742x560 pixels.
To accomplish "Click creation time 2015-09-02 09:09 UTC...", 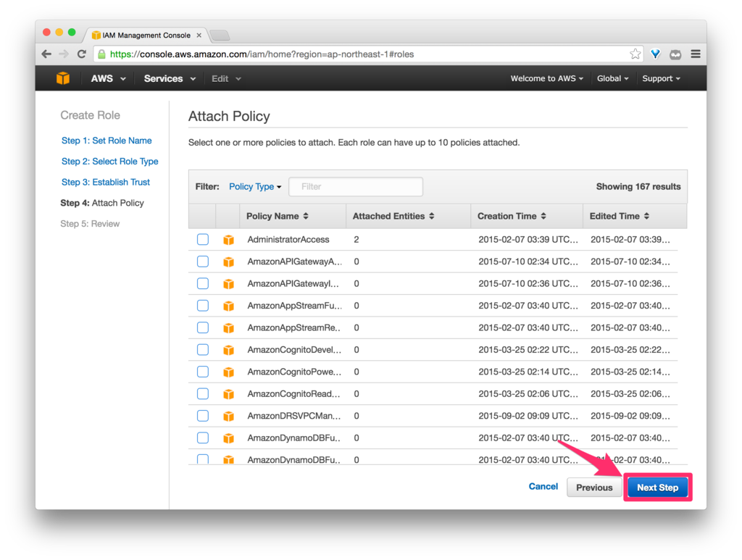I will 528,417.
